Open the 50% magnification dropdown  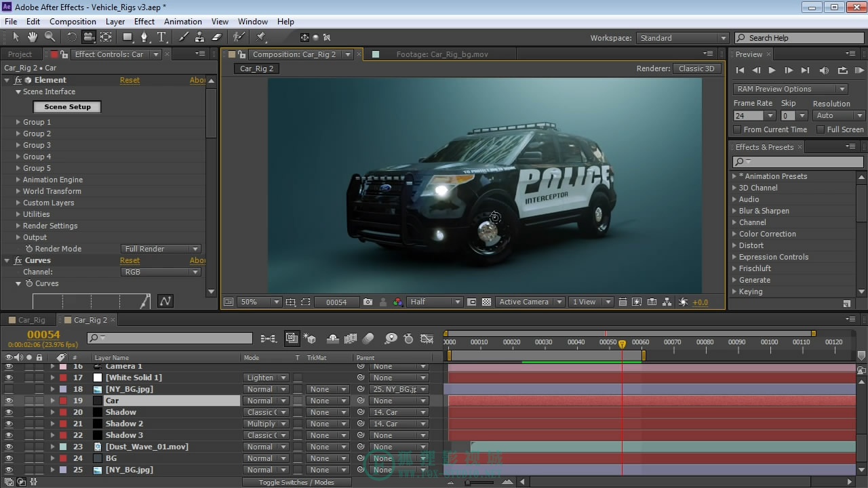(259, 302)
